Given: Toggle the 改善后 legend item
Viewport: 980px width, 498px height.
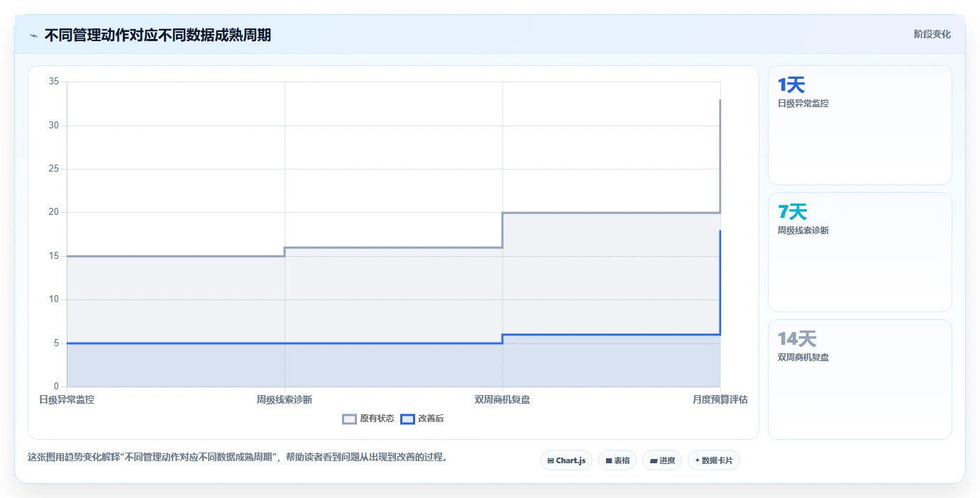Looking at the screenshot, I should [x=422, y=419].
